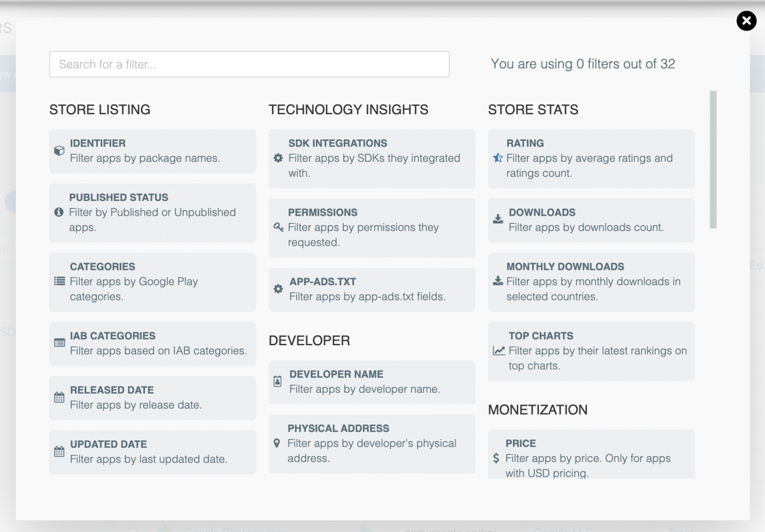The height and width of the screenshot is (532, 765).
Task: Choose the PRICE filter title
Action: (521, 444)
